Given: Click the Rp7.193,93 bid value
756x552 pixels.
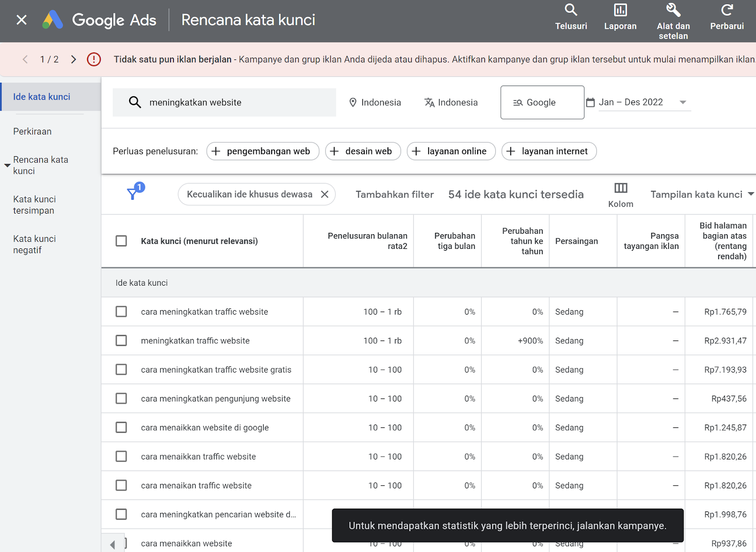Looking at the screenshot, I should click(725, 369).
